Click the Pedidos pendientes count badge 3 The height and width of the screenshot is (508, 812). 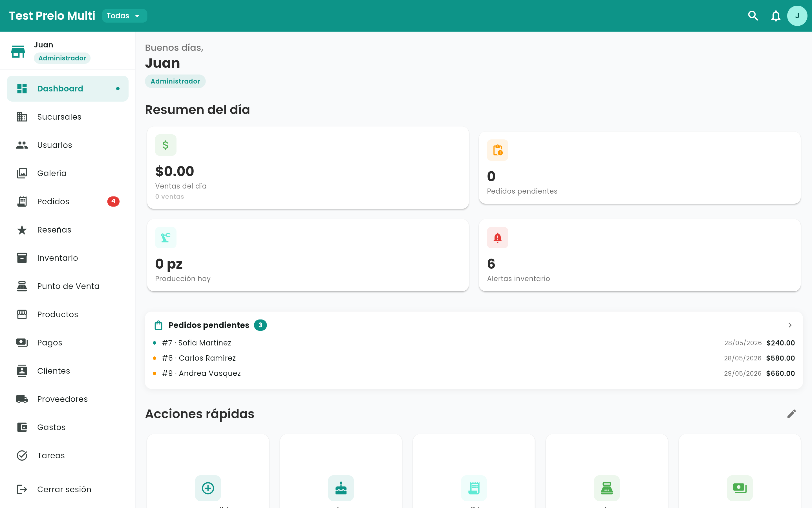pos(260,325)
